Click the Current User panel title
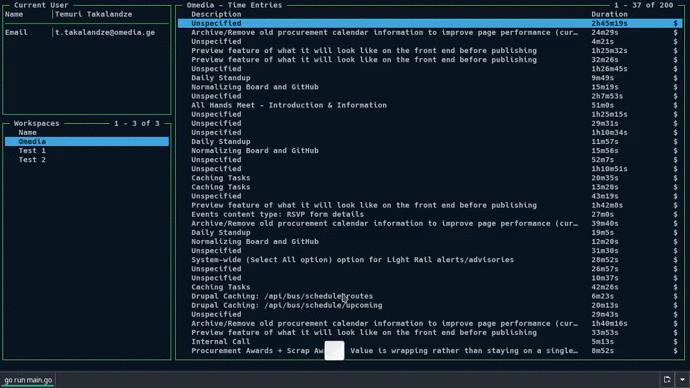This screenshot has height=388, width=690. (41, 5)
